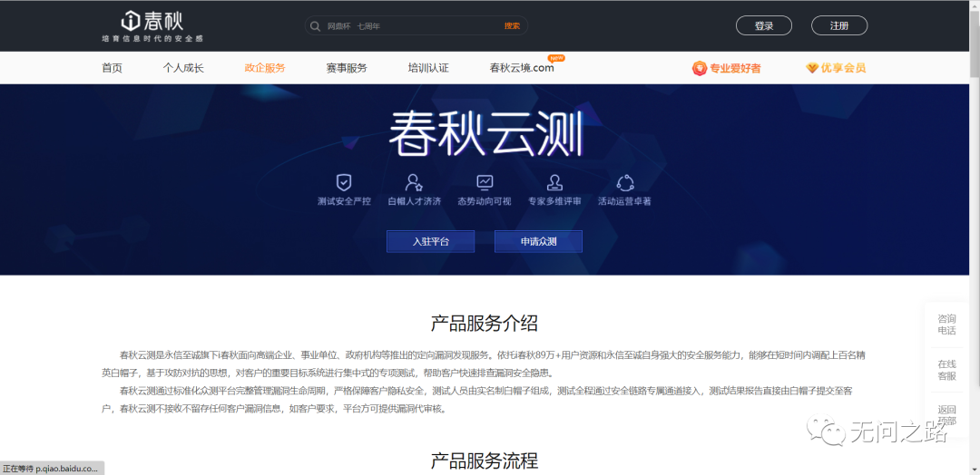Image resolution: width=980 pixels, height=475 pixels.
Task: Focus the search input field
Action: tap(416, 25)
